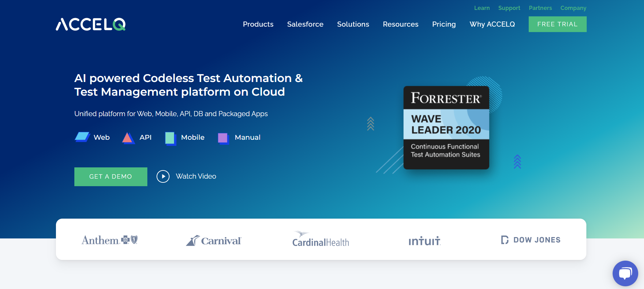Click the FREE TRIAL button
Screen dimensions: 644x289
pos(558,24)
